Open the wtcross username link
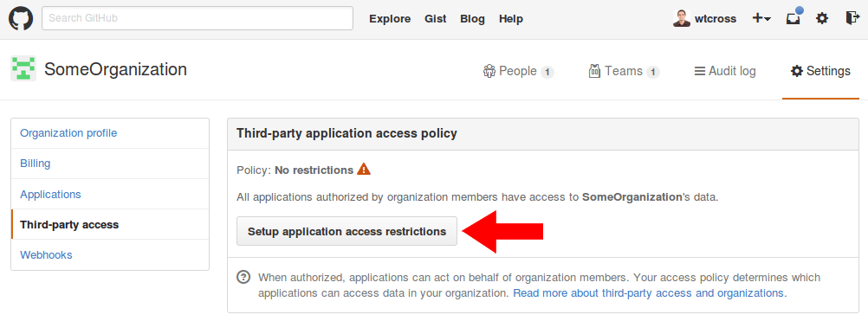Viewport: 868px width, 321px height. click(x=716, y=19)
